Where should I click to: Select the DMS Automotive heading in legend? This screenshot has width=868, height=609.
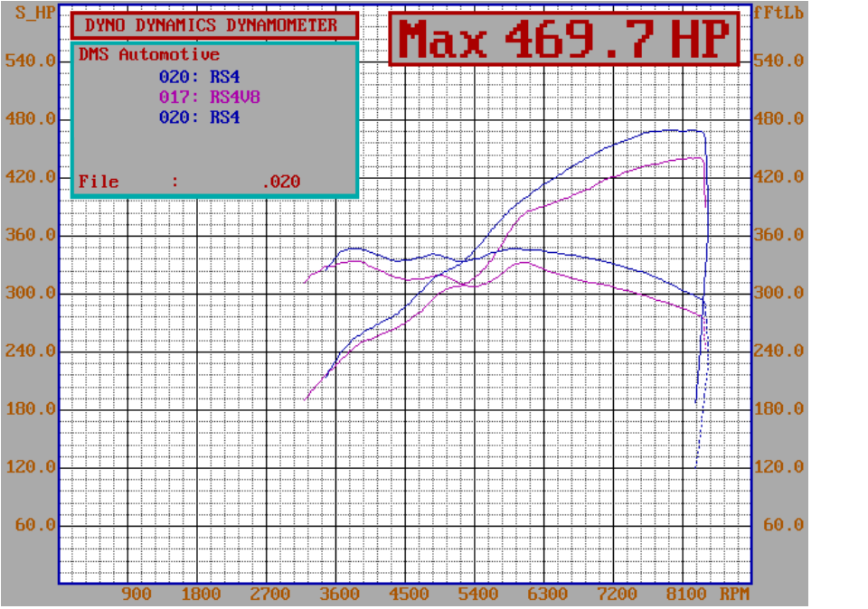tap(149, 54)
